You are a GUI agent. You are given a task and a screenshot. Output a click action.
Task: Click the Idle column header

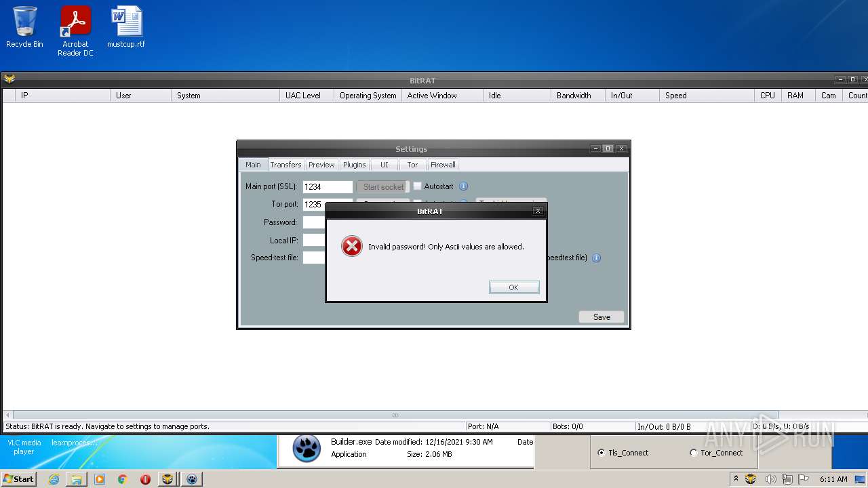coord(517,96)
